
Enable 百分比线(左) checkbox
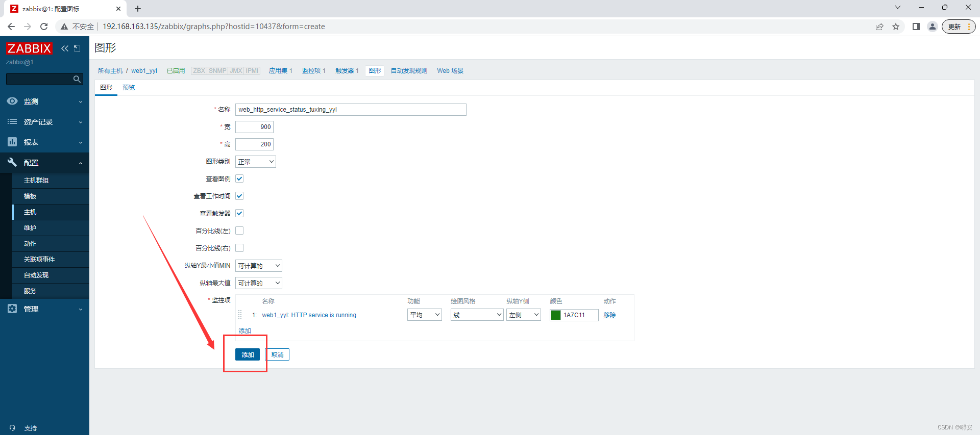[x=239, y=231]
